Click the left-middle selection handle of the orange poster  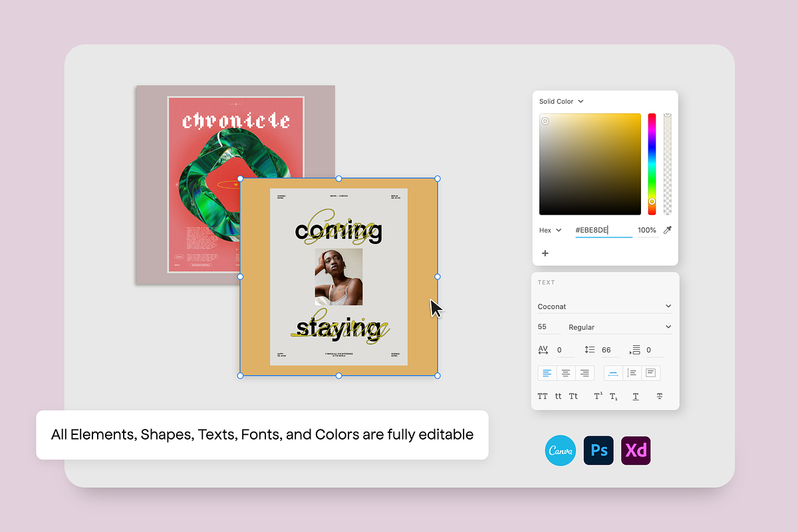[x=240, y=277]
